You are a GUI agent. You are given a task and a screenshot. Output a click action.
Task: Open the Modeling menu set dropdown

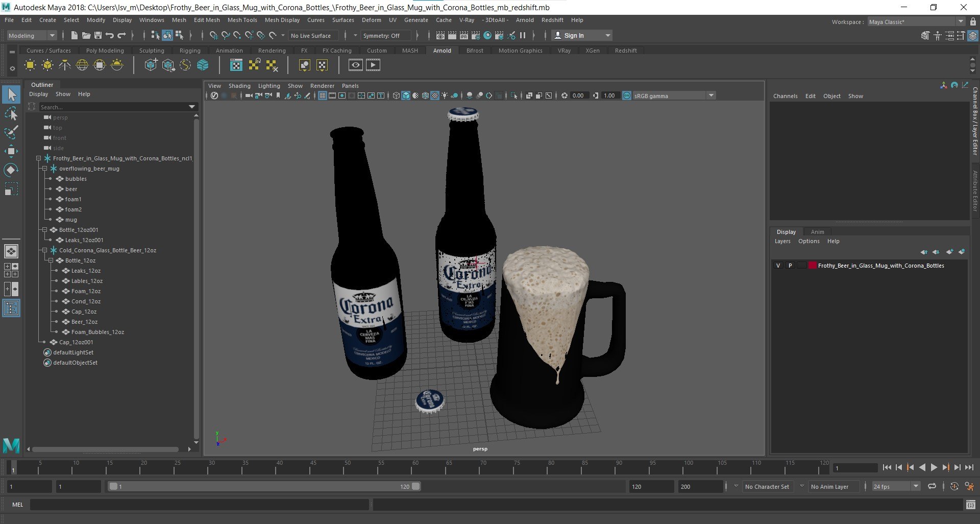coord(32,36)
